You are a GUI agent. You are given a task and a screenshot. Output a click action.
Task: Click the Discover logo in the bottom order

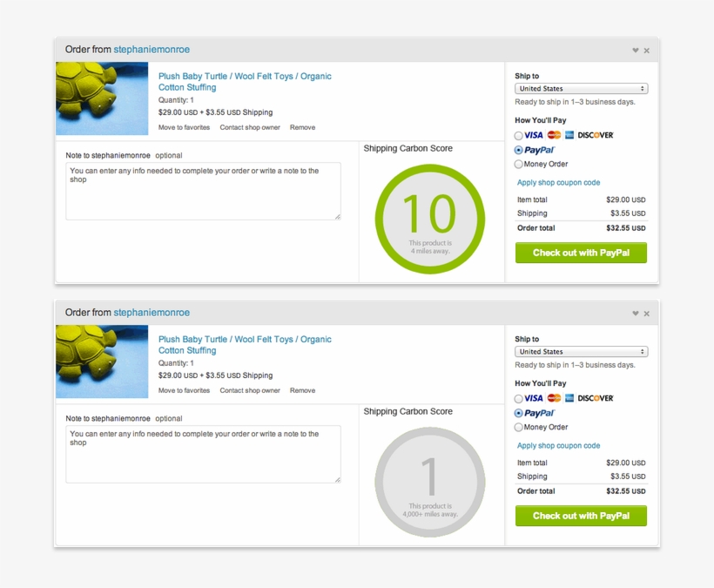coord(596,398)
